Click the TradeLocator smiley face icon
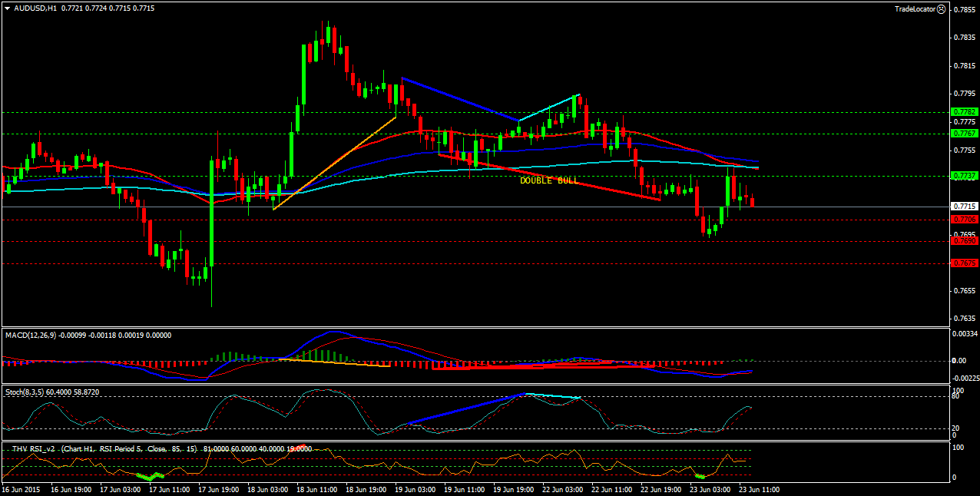The height and width of the screenshot is (496, 980). point(942,8)
